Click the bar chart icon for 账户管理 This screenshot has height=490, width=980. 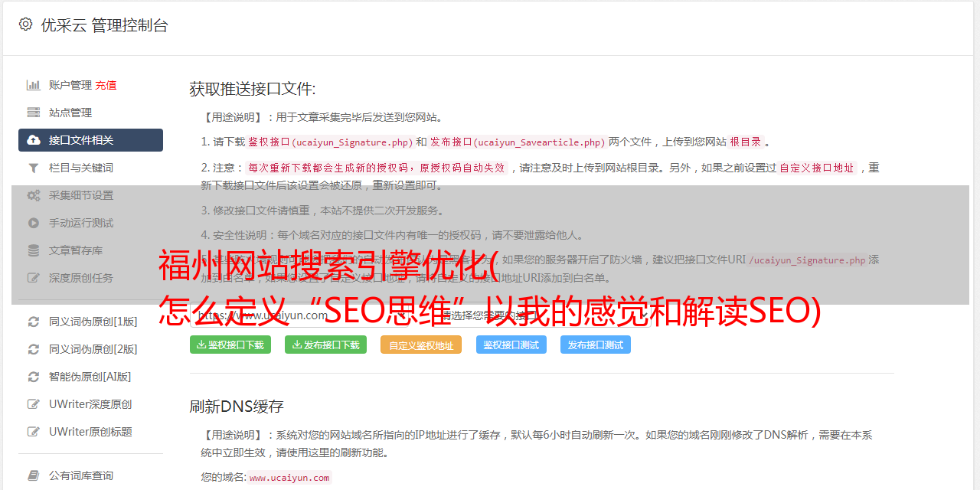click(34, 85)
